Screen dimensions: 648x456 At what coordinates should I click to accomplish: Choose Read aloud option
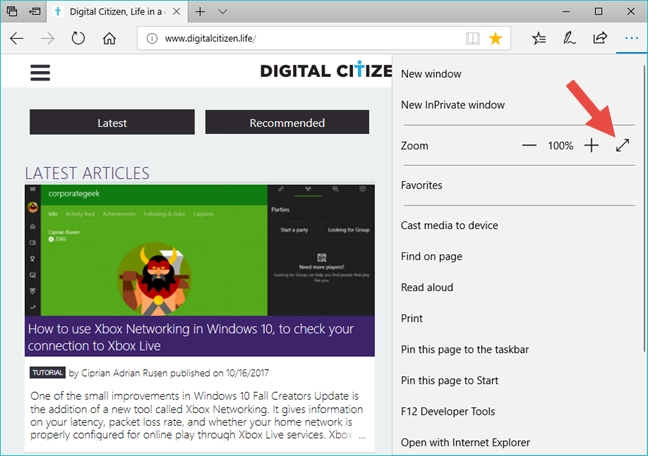coord(427,287)
